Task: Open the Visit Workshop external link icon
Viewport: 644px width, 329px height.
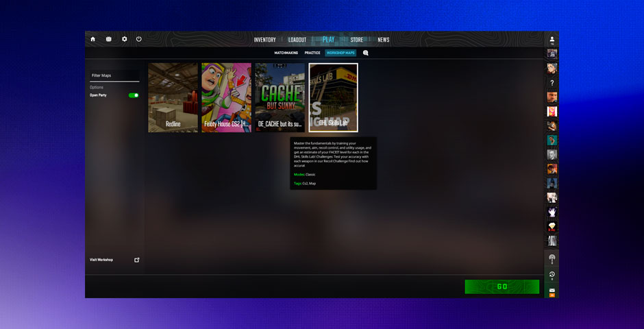Action: pos(136,260)
